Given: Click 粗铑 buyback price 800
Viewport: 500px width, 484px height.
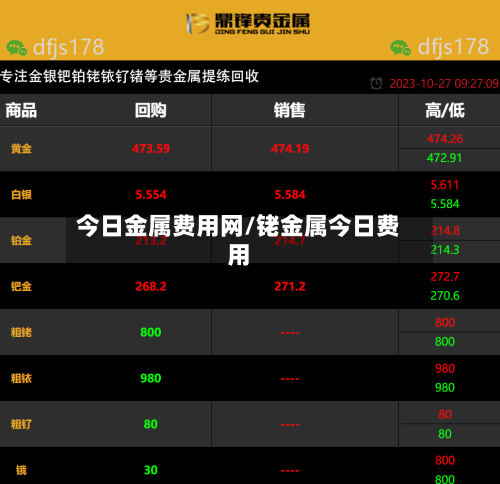Looking at the screenshot, I should click(151, 333).
